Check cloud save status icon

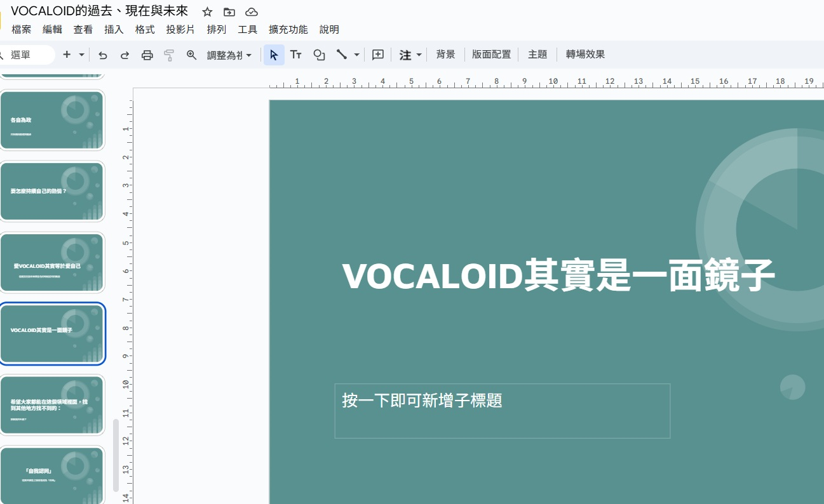[252, 12]
